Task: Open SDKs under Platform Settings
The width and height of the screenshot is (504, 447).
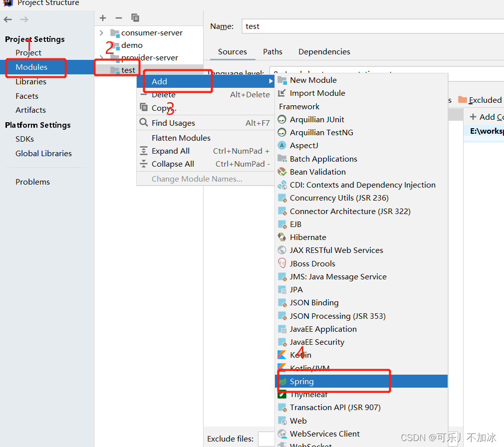Action: (x=25, y=139)
